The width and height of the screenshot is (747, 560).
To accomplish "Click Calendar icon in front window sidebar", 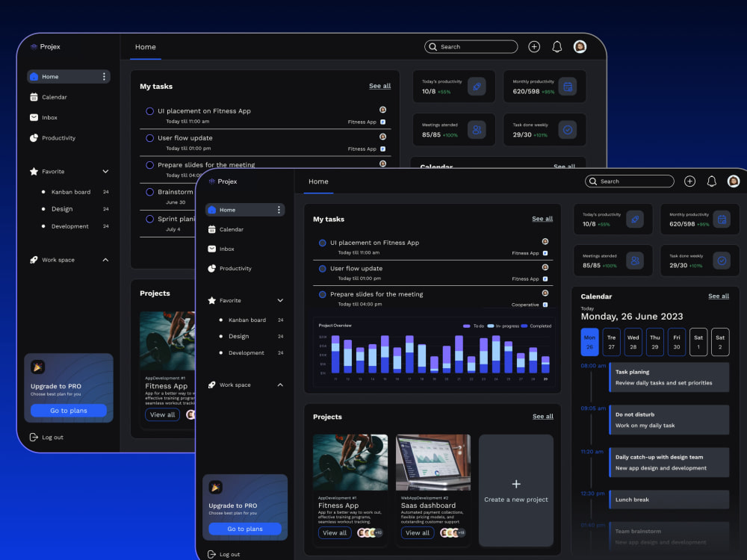I will point(212,229).
